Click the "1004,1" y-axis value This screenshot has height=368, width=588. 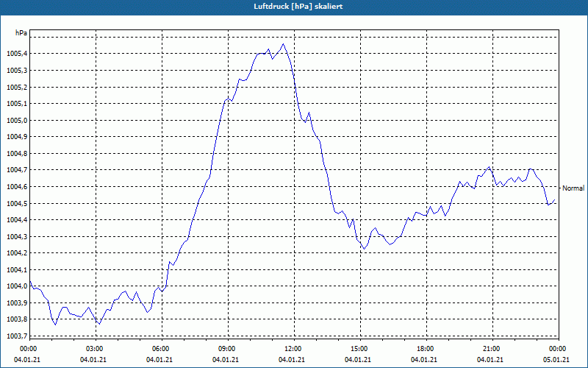click(17, 269)
